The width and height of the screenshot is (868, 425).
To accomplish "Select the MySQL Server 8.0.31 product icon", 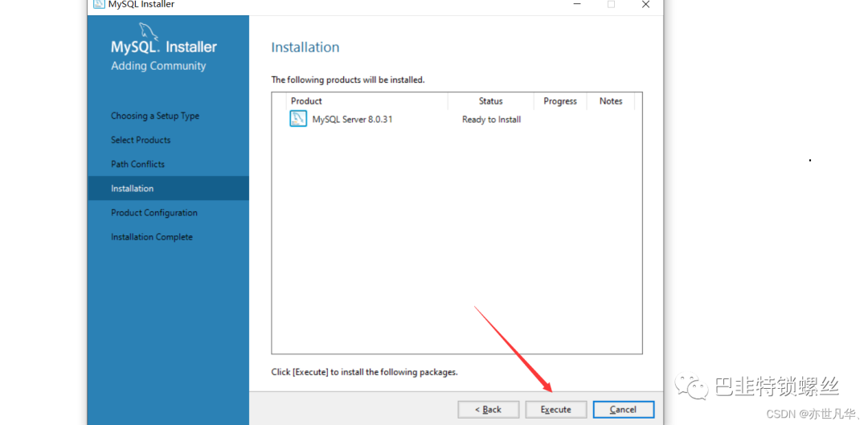I will pyautogui.click(x=298, y=119).
